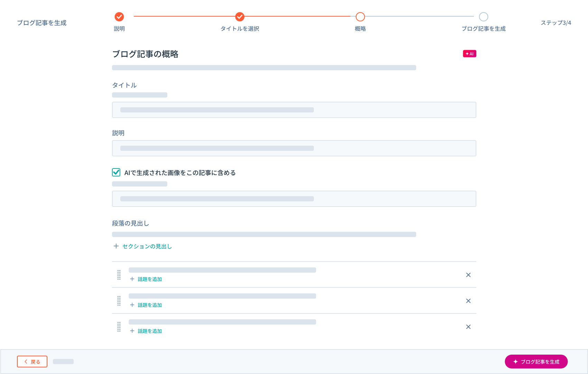588x374 pixels.
Task: Click the third section heading placeholder bar
Action: pyautogui.click(x=222, y=322)
